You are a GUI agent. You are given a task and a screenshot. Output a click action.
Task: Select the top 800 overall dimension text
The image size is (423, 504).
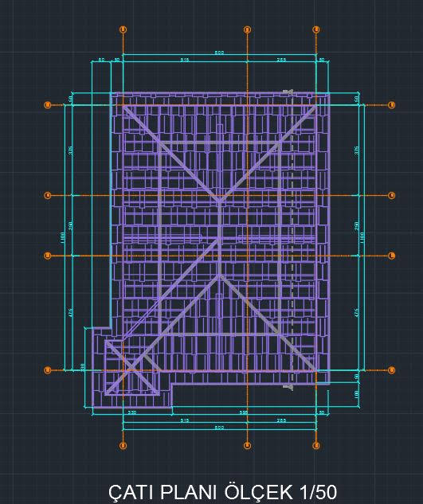[x=219, y=53]
